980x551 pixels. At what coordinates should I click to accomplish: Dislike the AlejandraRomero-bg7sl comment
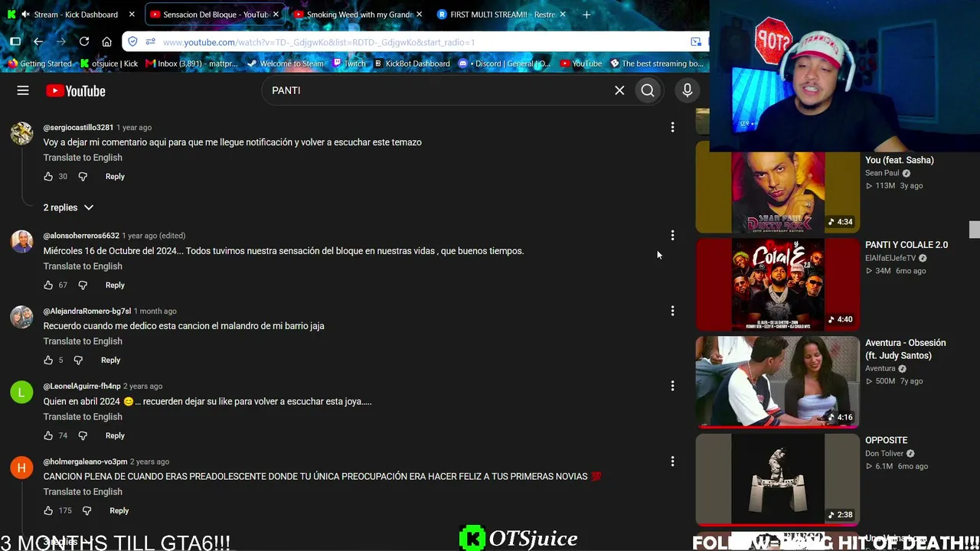[x=78, y=360]
